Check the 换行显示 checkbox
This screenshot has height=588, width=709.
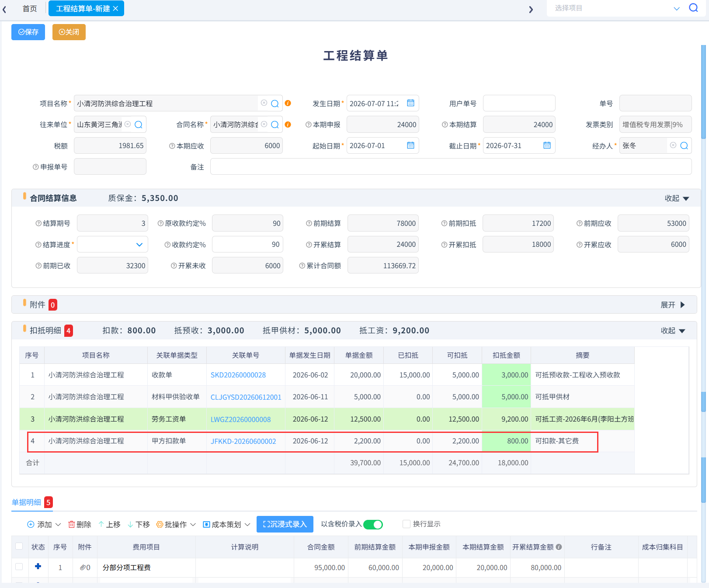[407, 524]
